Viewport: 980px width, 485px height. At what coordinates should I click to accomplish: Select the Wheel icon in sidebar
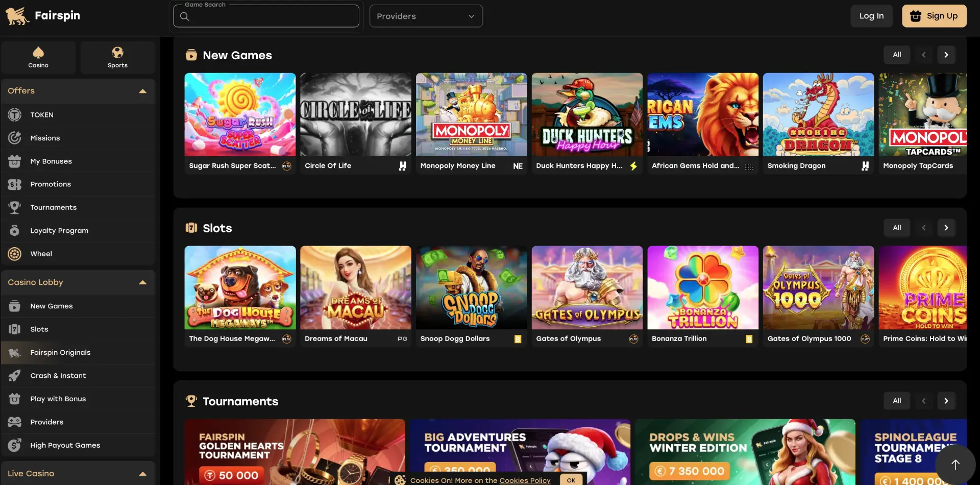(14, 253)
